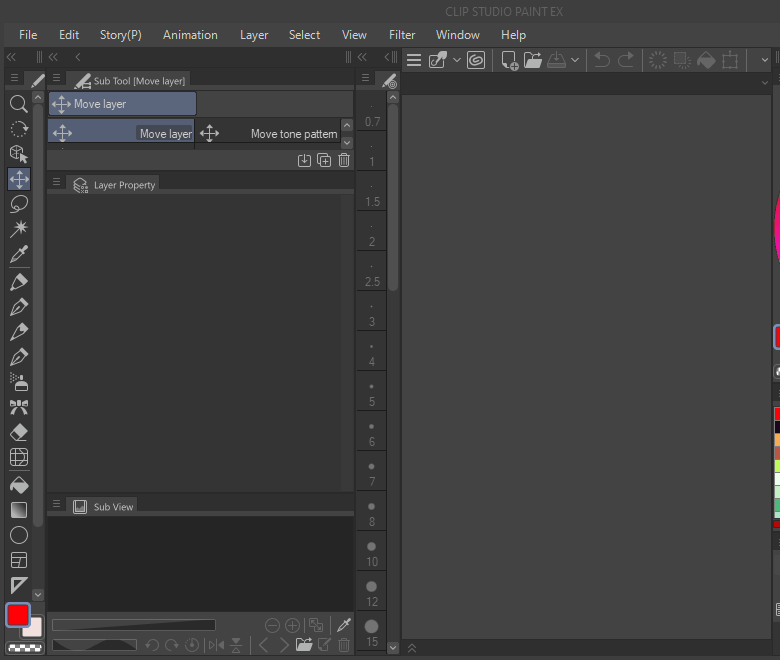Collapse the tool palette with double-arrow

[x=12, y=57]
